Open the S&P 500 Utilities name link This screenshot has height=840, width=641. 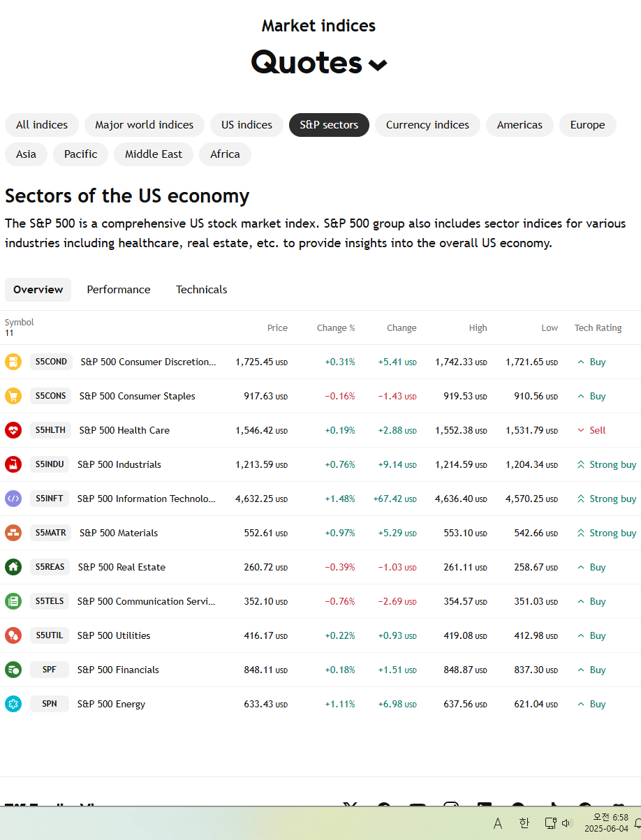114,635
